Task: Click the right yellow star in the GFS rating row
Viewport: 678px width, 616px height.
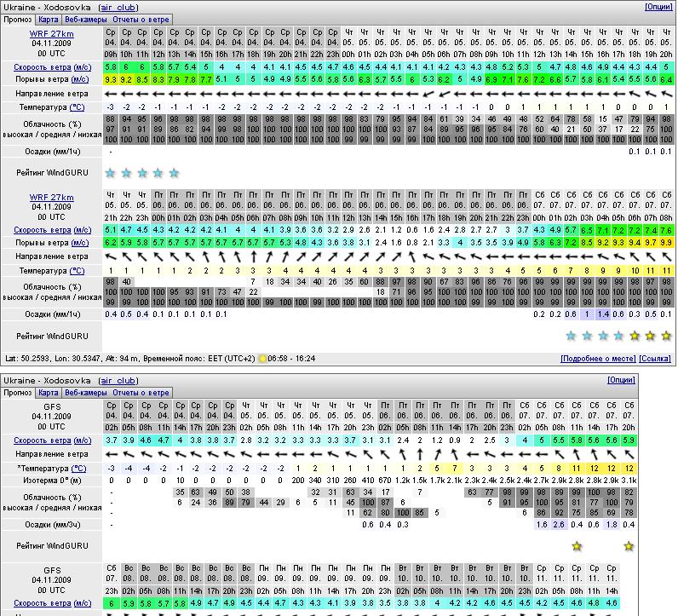Action: pos(629,545)
